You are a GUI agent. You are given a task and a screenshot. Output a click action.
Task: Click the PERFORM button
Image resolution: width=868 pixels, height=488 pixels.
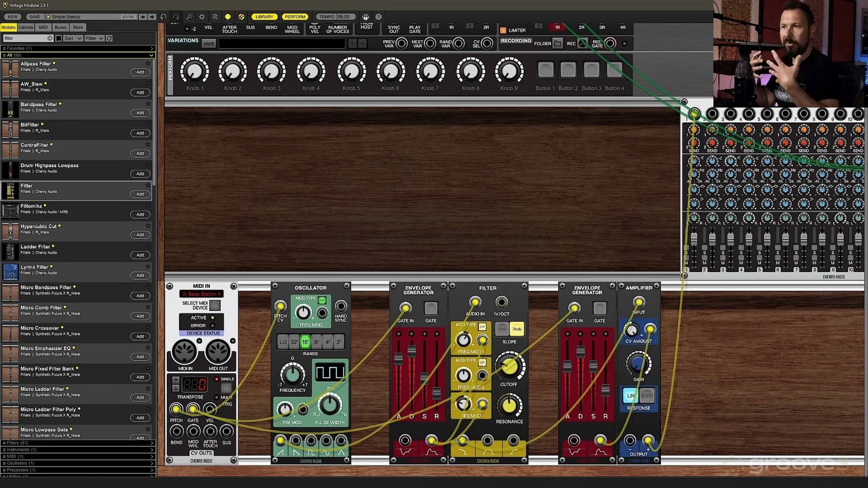click(x=295, y=17)
